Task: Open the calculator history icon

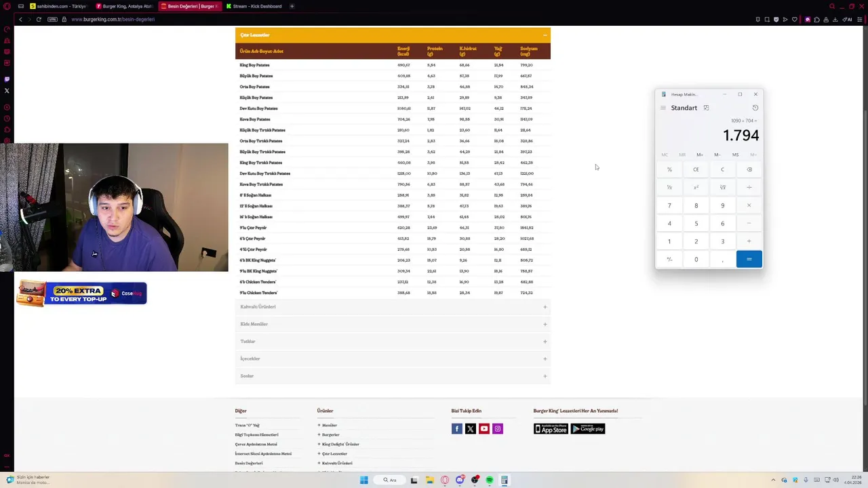Action: pos(755,108)
